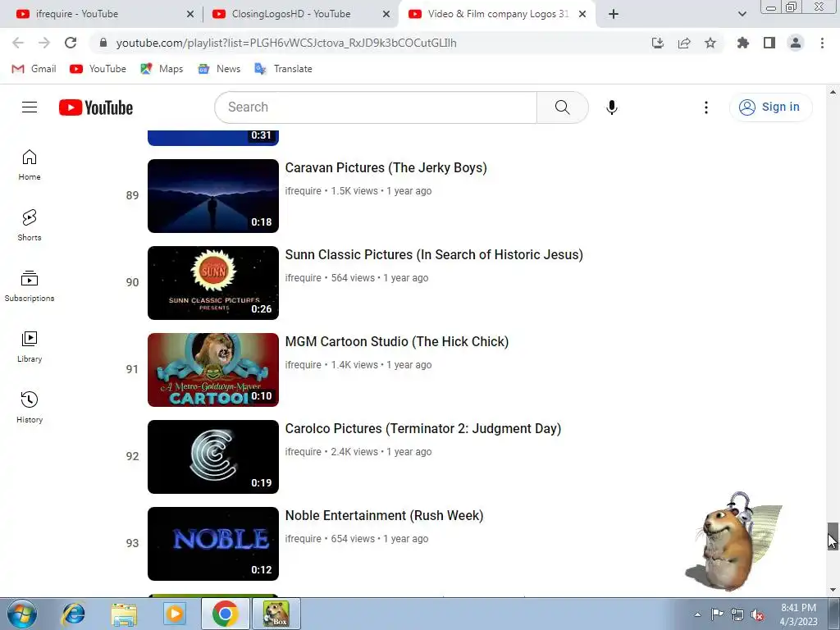The width and height of the screenshot is (840, 630).
Task: Go forward in browser history
Action: (x=44, y=43)
